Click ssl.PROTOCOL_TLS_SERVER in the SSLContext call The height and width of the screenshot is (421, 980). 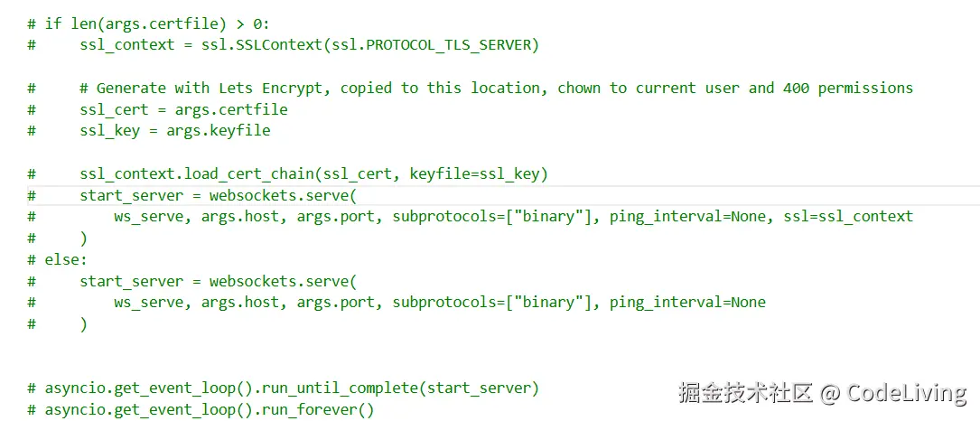(x=447, y=45)
